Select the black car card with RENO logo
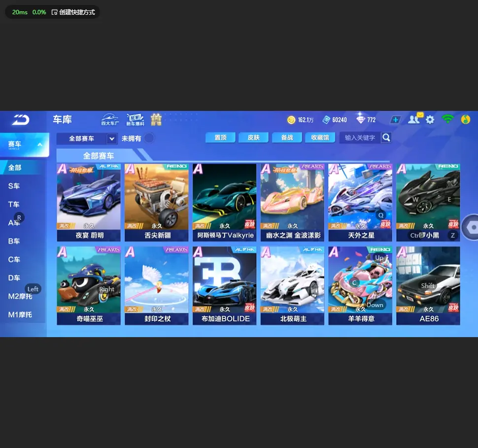The height and width of the screenshot is (448, 478). 428,203
